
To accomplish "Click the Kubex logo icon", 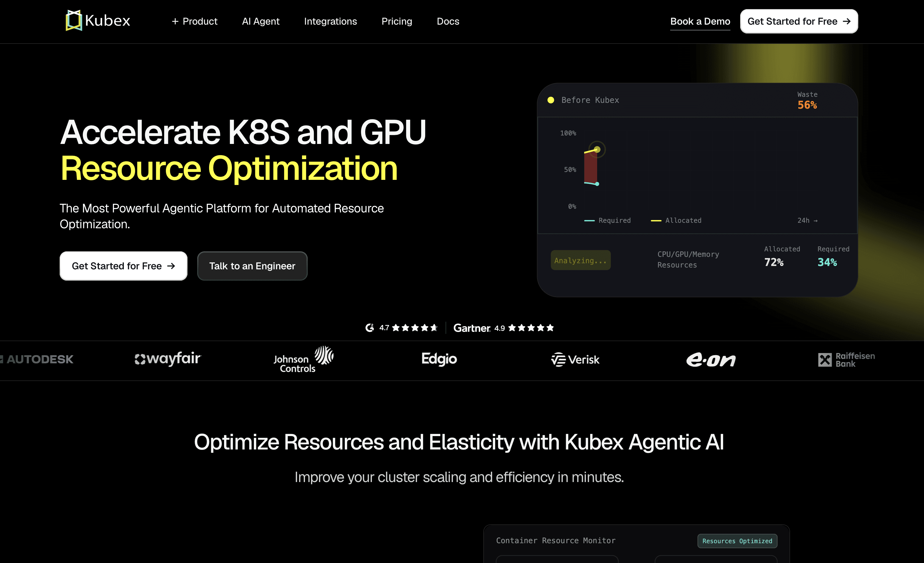I will click(x=74, y=20).
